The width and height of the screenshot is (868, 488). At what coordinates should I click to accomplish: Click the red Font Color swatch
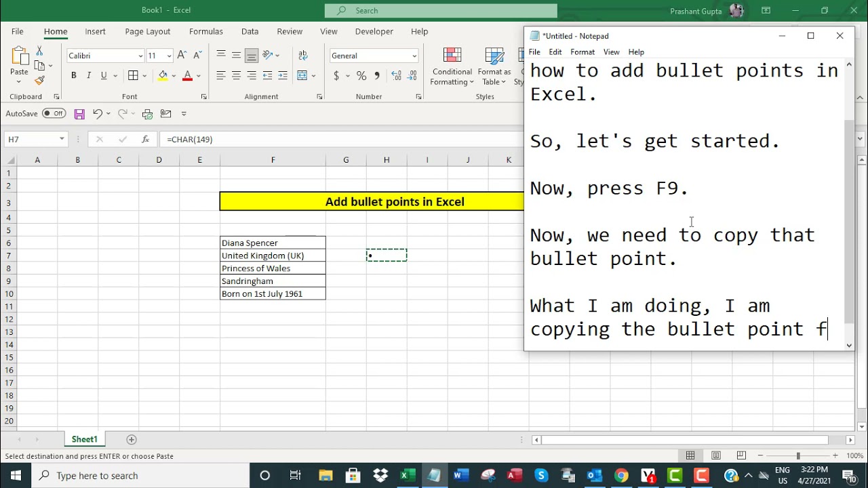[x=188, y=75]
